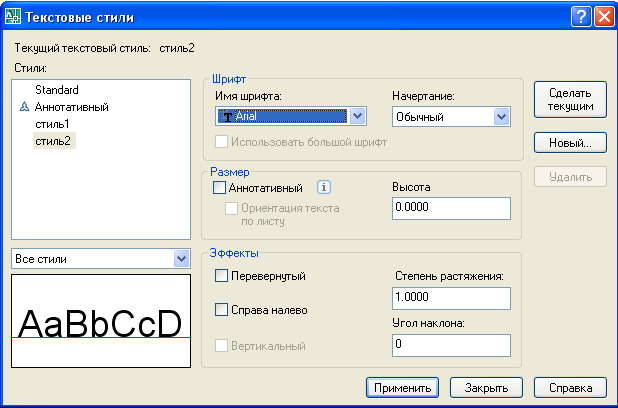Click the Применить button
Image resolution: width=618 pixels, height=408 pixels.
coord(402,388)
